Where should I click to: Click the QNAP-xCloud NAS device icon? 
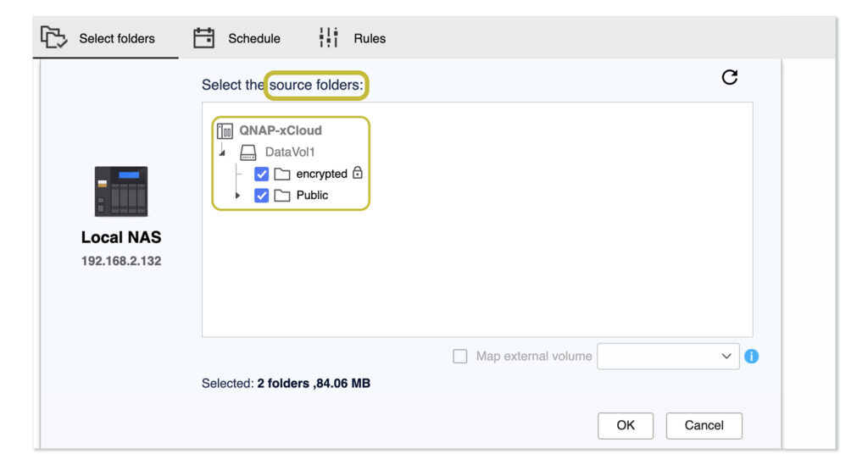[x=225, y=131]
